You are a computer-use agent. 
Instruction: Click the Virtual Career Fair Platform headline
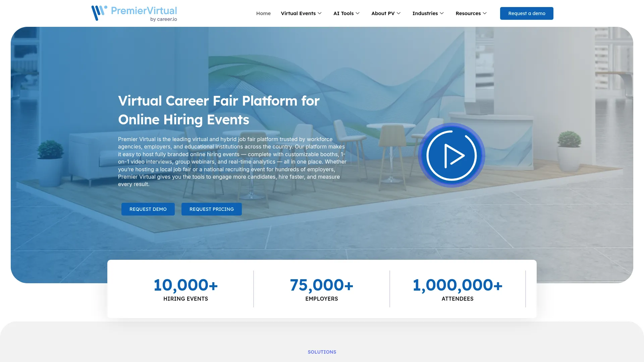click(x=219, y=110)
